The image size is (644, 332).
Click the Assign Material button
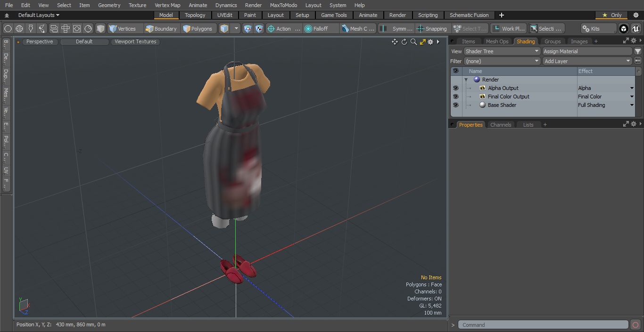587,51
